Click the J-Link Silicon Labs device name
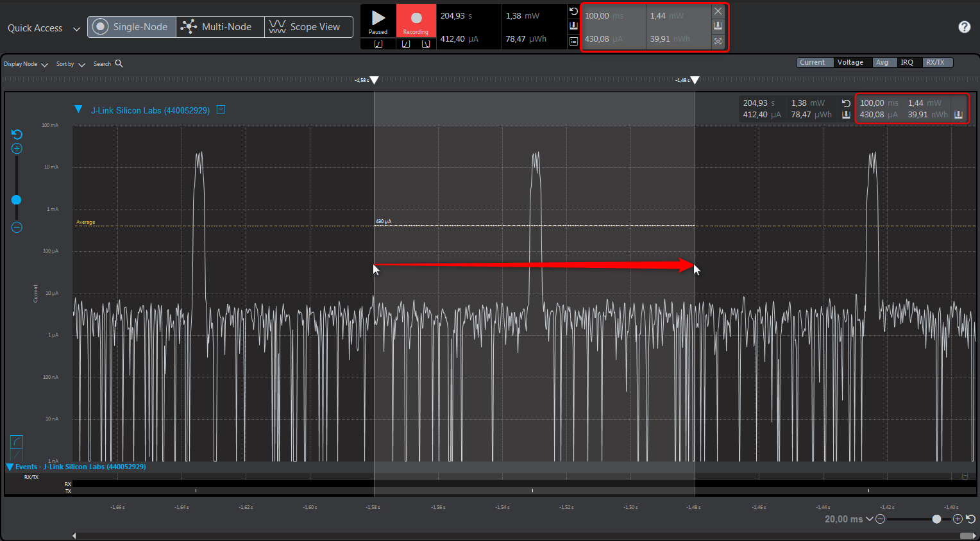The width and height of the screenshot is (980, 541). [150, 110]
